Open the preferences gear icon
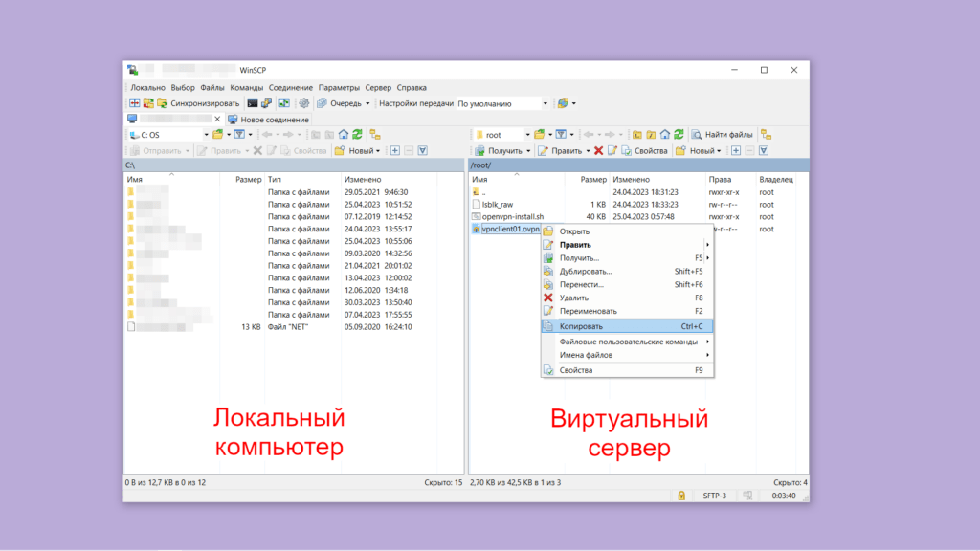Screen dimensions: 980x551 click(x=304, y=103)
